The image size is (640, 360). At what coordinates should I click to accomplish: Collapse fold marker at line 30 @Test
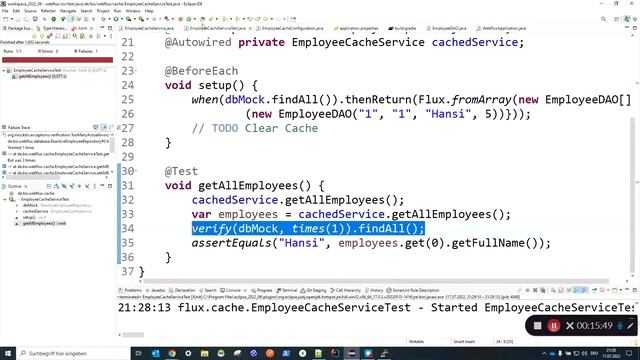click(136, 171)
